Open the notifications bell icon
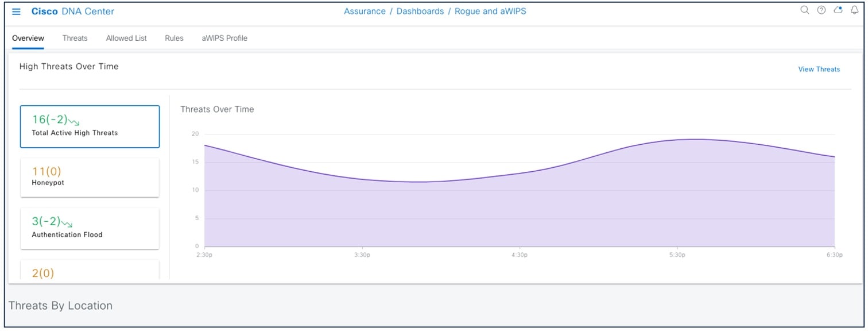The height and width of the screenshot is (331, 868). (x=854, y=10)
